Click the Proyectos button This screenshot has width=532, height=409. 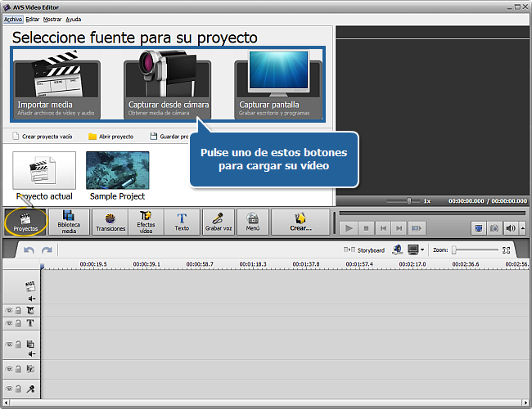tap(26, 222)
